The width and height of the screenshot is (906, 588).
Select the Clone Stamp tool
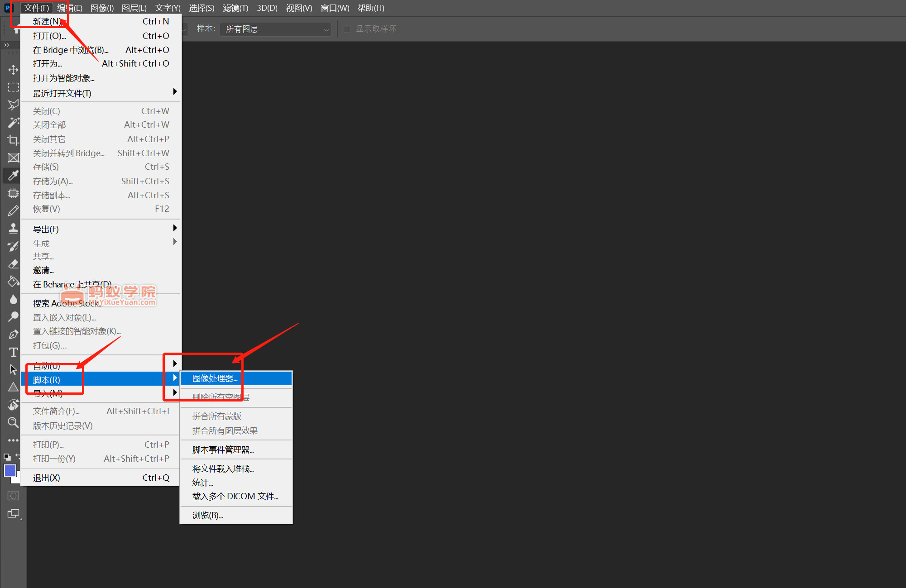coord(13,229)
